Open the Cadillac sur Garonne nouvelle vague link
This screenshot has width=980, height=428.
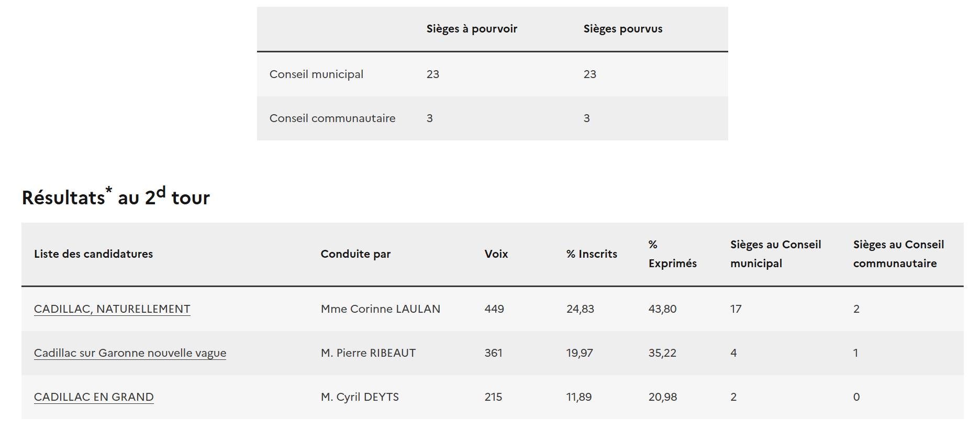coord(130,353)
